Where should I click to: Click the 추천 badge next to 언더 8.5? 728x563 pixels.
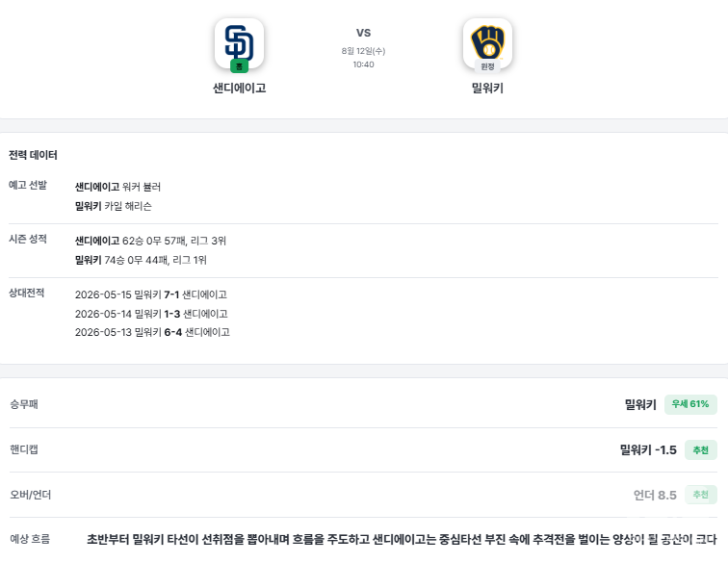701,495
